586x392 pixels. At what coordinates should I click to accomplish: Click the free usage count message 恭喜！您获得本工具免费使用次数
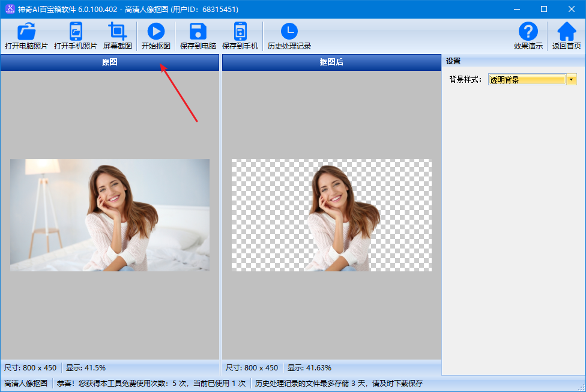pyautogui.click(x=151, y=384)
